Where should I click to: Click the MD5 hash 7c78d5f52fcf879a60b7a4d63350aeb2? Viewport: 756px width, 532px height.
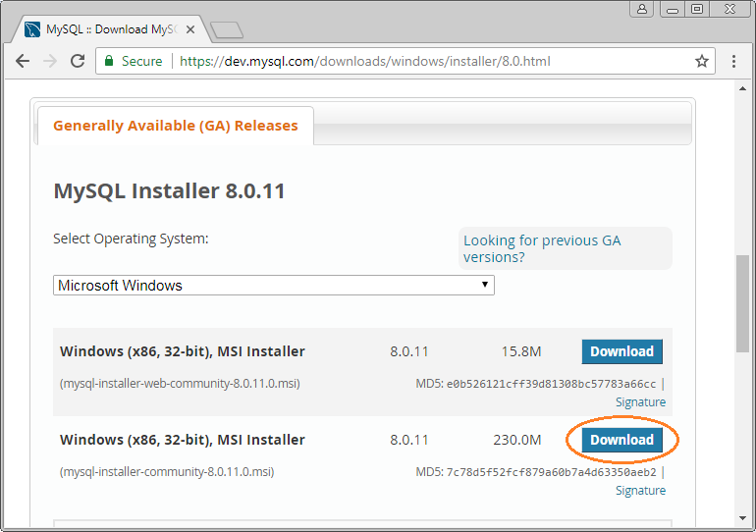[551, 472]
